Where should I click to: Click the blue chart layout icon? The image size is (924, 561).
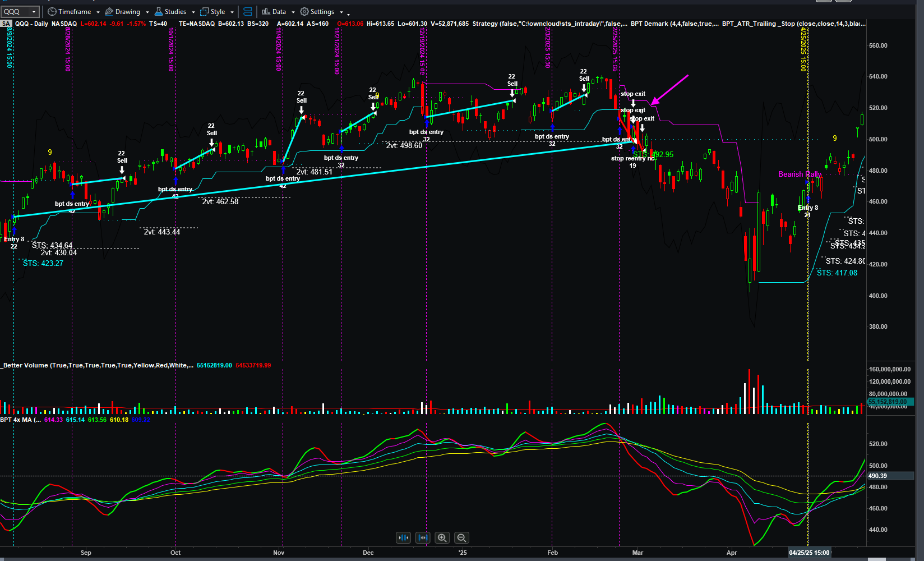[x=247, y=12]
